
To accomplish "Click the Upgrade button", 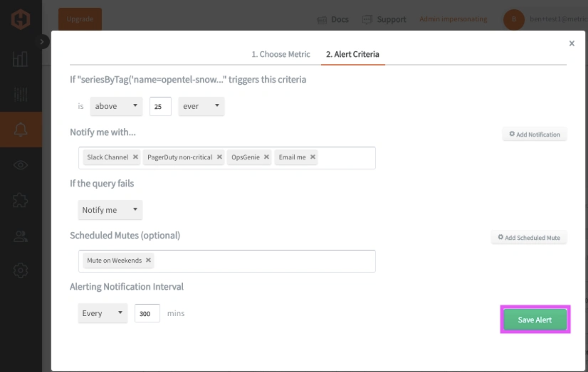I will (80, 19).
